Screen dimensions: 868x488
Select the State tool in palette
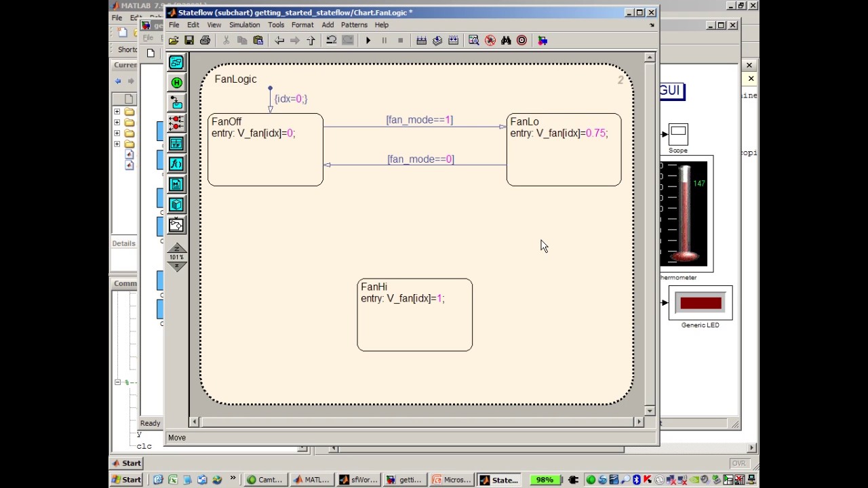click(x=176, y=62)
